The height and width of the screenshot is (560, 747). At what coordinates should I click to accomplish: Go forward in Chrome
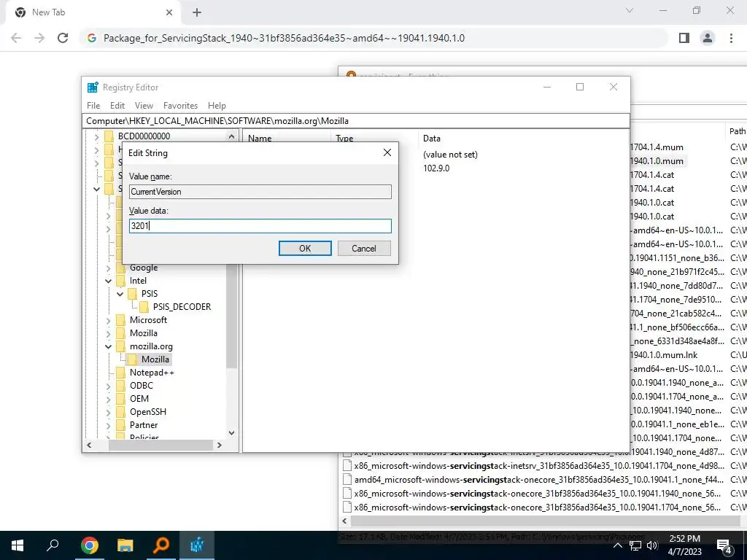pyautogui.click(x=39, y=38)
